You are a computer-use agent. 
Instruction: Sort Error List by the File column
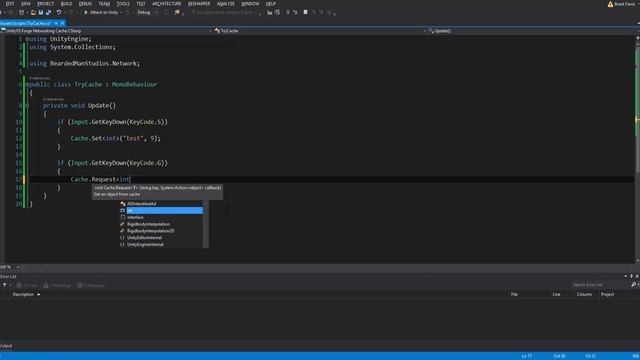pyautogui.click(x=514, y=294)
